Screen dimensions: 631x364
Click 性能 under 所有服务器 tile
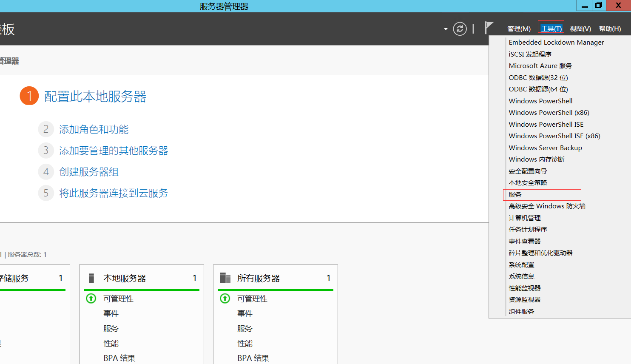[x=245, y=343]
